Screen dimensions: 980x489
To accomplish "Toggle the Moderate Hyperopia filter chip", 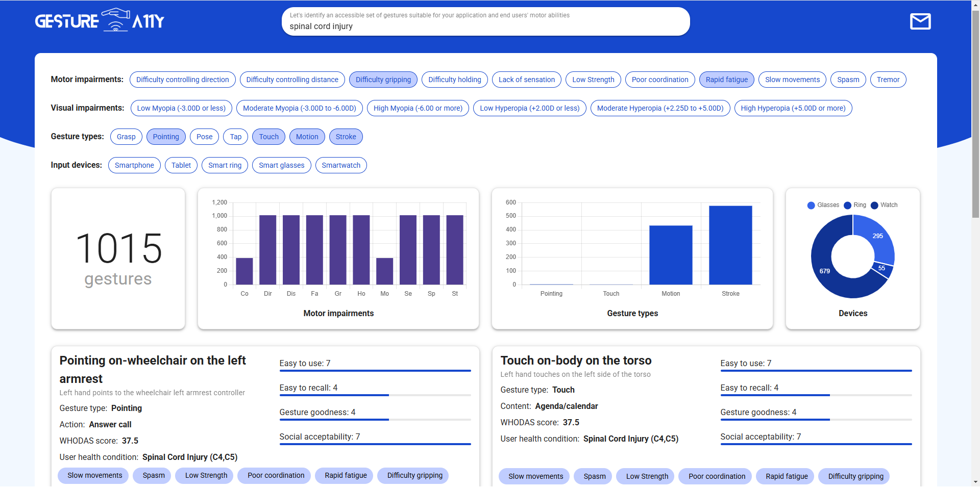I will (660, 108).
